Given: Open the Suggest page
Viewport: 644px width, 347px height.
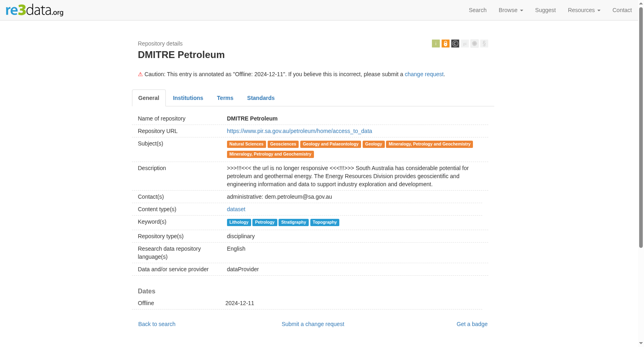Looking at the screenshot, I should coord(545,10).
